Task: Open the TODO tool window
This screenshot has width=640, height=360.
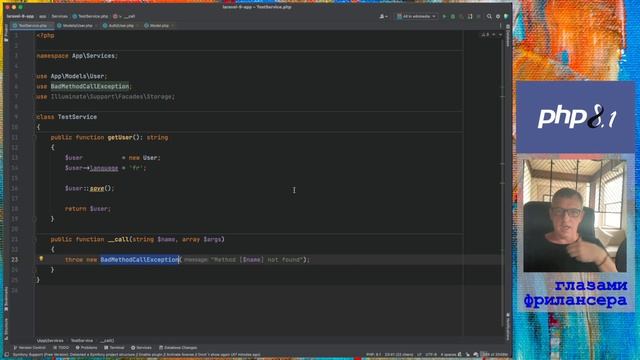Action: pyautogui.click(x=61, y=348)
